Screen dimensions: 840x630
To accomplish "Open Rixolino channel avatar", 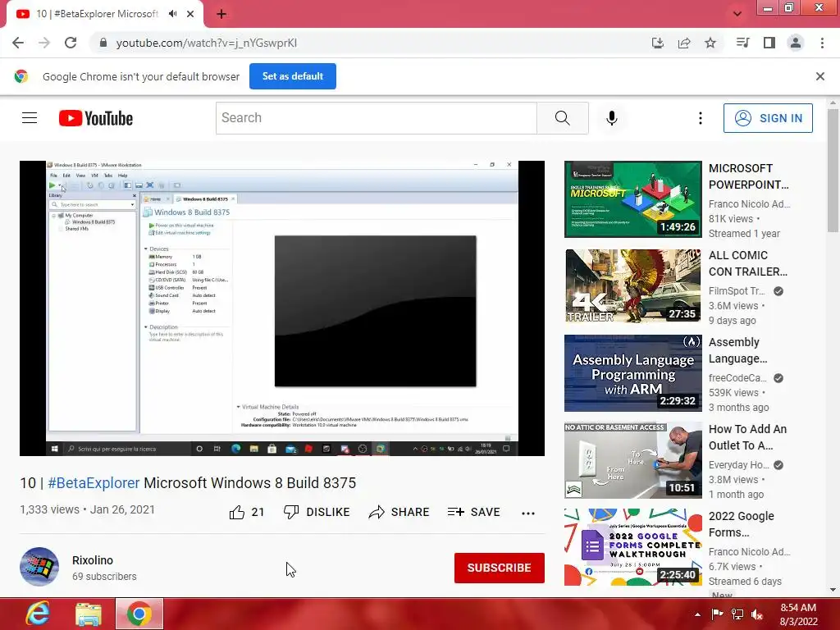I will pos(39,567).
